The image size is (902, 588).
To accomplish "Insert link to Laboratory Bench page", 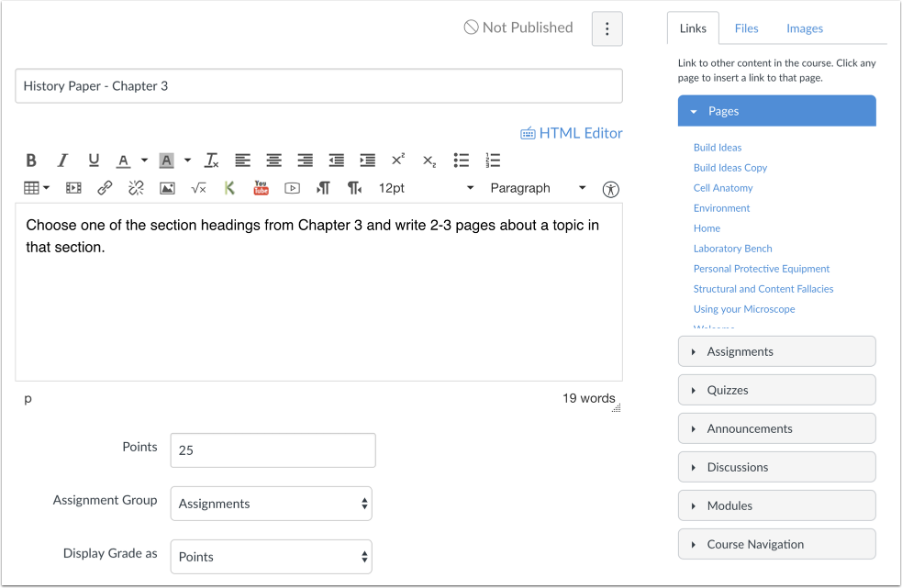I will [x=732, y=248].
